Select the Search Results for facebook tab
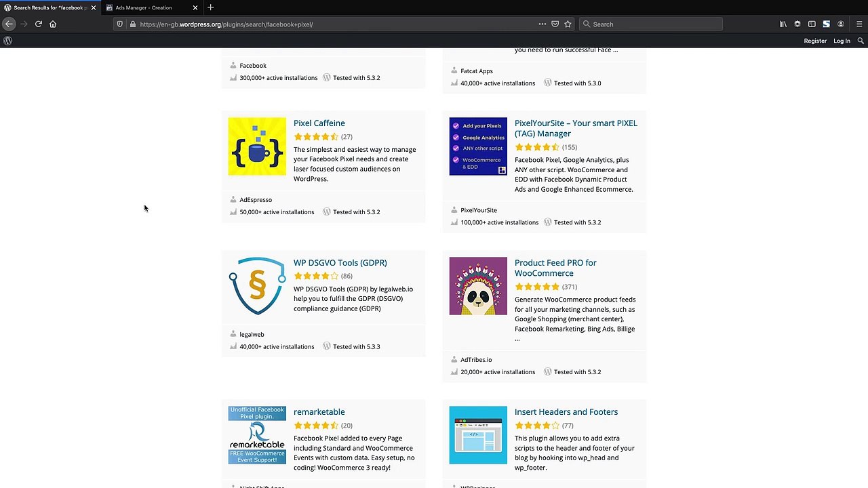Screen dimensions: 868x488 51,7
